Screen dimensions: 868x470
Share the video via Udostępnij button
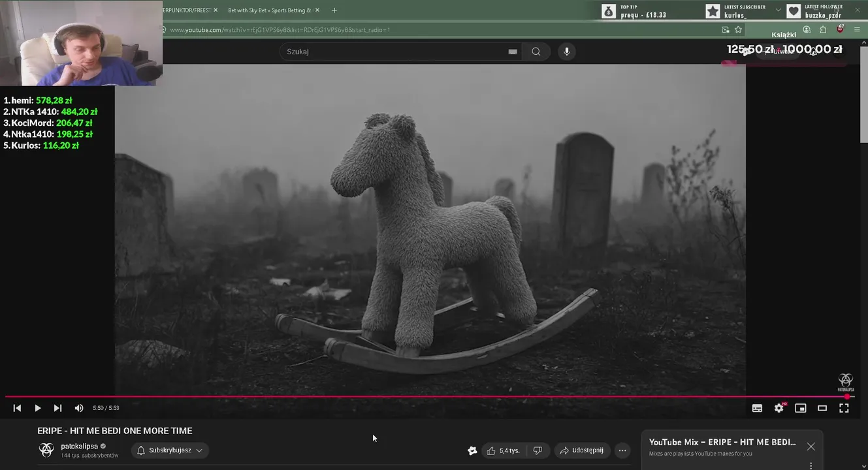(582, 450)
